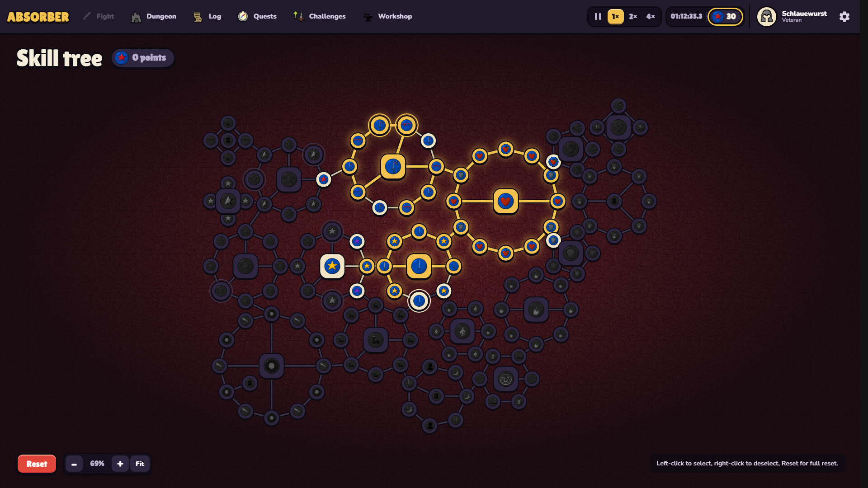The image size is (868, 488).
Task: Zoom out with the minus button
Action: [x=74, y=464]
